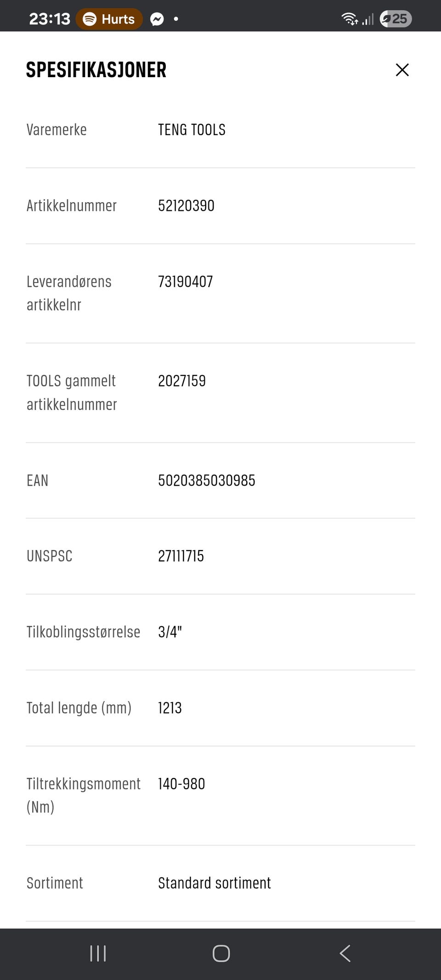Select UNSPSC value 27111715
Viewport: 441px width, 980px height.
[181, 556]
